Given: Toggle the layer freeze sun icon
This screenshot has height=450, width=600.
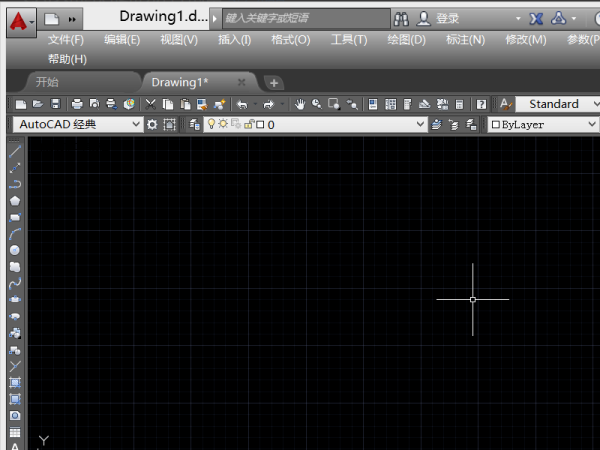Looking at the screenshot, I should 223,124.
